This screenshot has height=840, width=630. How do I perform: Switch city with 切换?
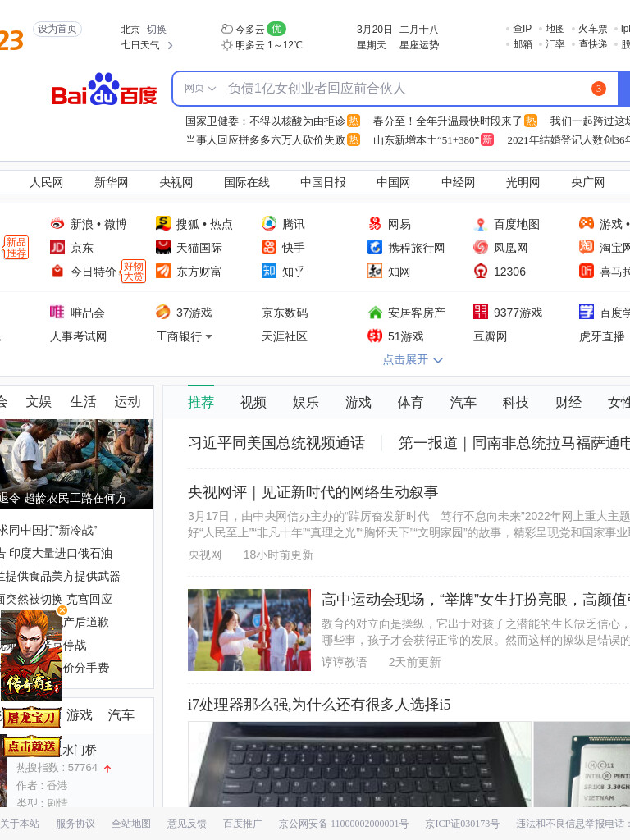pyautogui.click(x=157, y=30)
